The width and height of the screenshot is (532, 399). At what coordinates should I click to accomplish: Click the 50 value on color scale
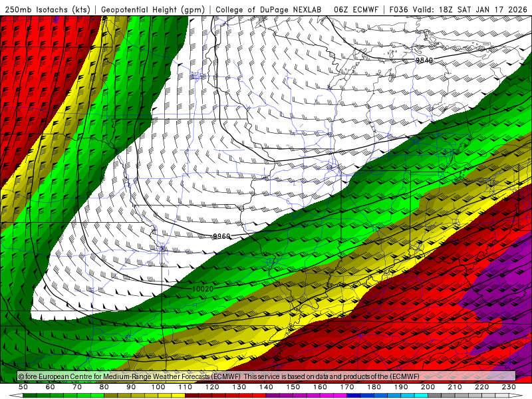(23, 387)
